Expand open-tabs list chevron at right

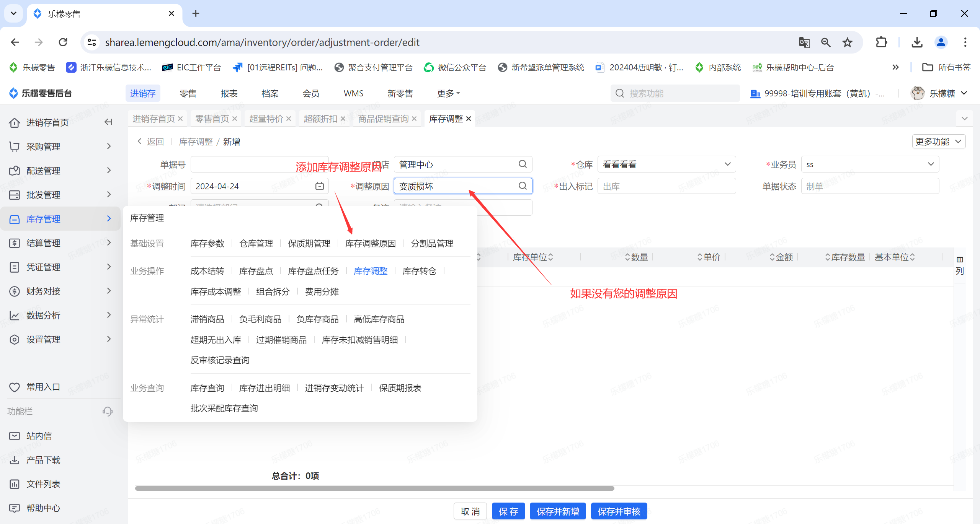(965, 119)
